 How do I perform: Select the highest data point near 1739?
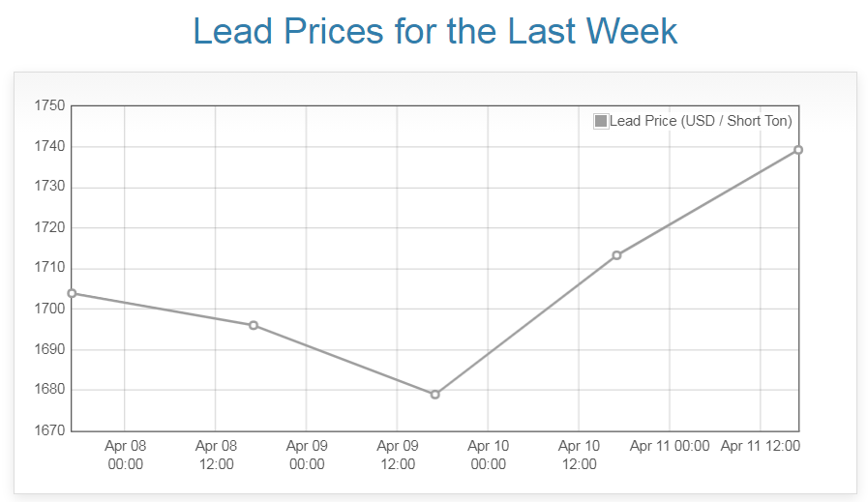click(798, 150)
